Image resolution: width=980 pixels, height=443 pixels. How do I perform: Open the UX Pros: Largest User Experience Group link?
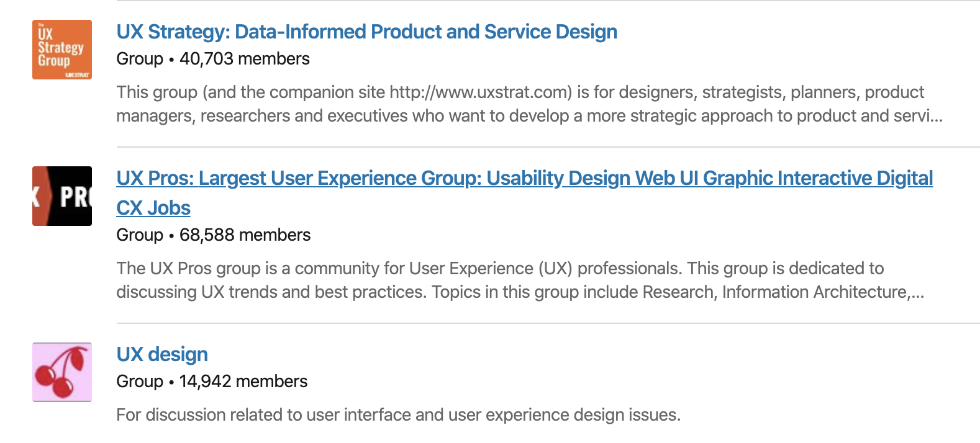pyautogui.click(x=524, y=178)
